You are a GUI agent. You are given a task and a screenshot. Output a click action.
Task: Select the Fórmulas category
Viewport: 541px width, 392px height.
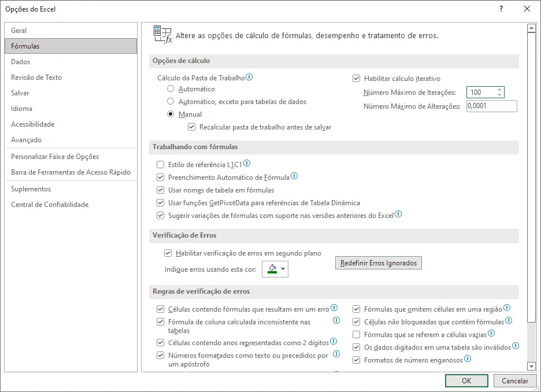pos(71,46)
